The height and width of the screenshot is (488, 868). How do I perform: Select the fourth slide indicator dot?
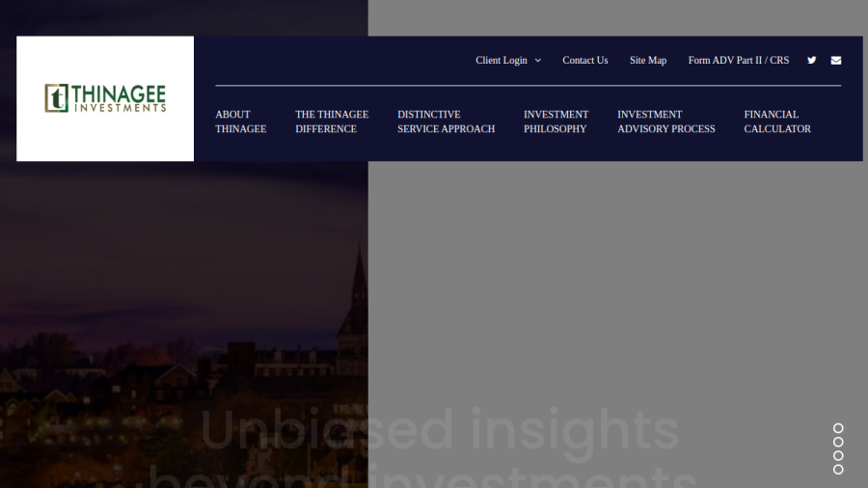point(838,469)
